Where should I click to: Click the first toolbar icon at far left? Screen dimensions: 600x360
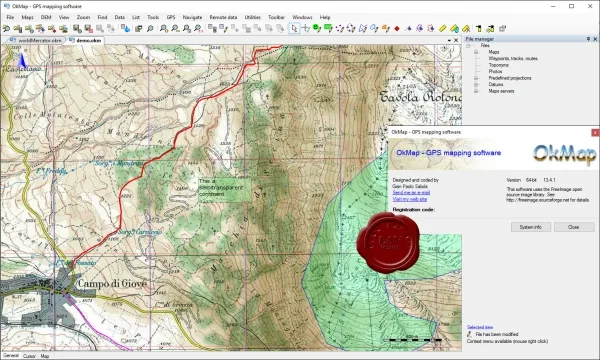(6, 28)
